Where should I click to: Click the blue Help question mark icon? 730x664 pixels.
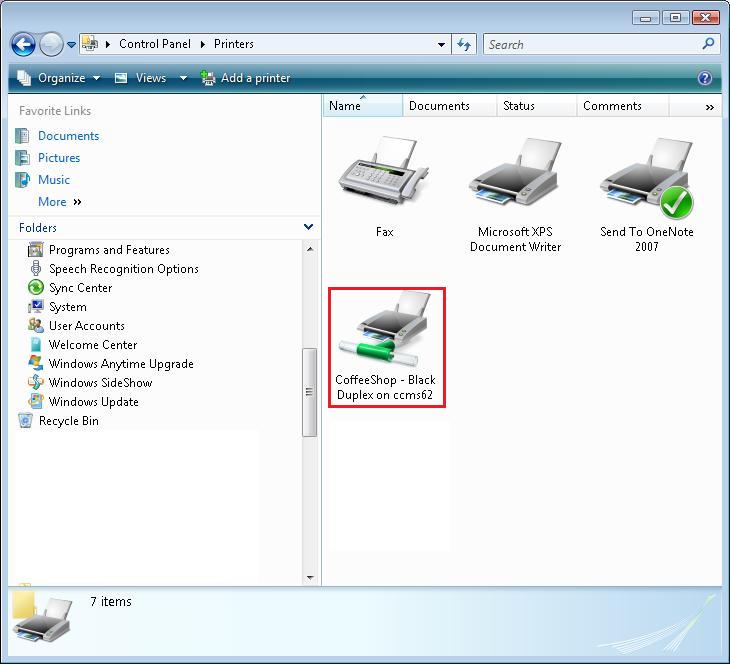click(x=705, y=78)
